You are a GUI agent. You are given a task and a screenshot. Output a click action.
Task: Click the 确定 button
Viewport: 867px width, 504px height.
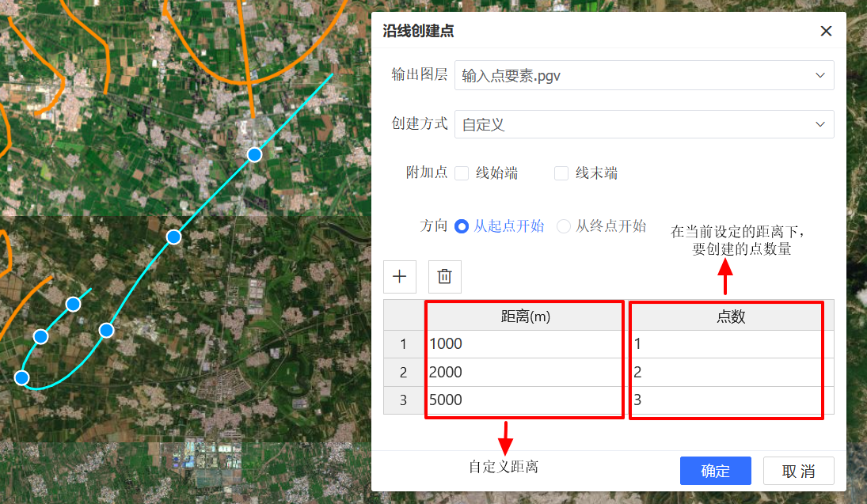[x=715, y=471]
